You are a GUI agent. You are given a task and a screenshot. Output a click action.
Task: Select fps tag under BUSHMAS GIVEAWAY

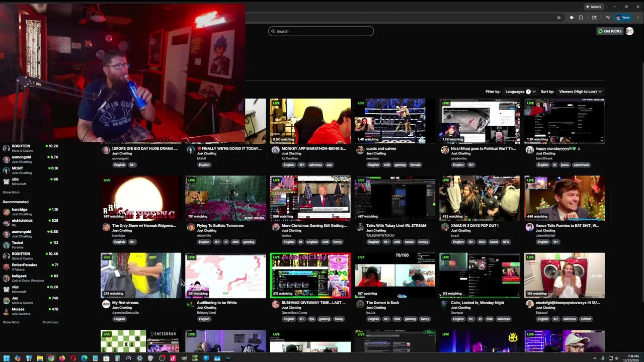(312, 319)
